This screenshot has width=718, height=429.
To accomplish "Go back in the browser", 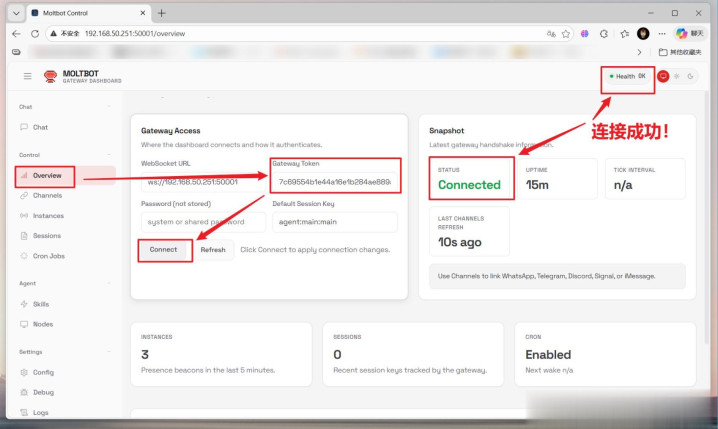I will [16, 33].
